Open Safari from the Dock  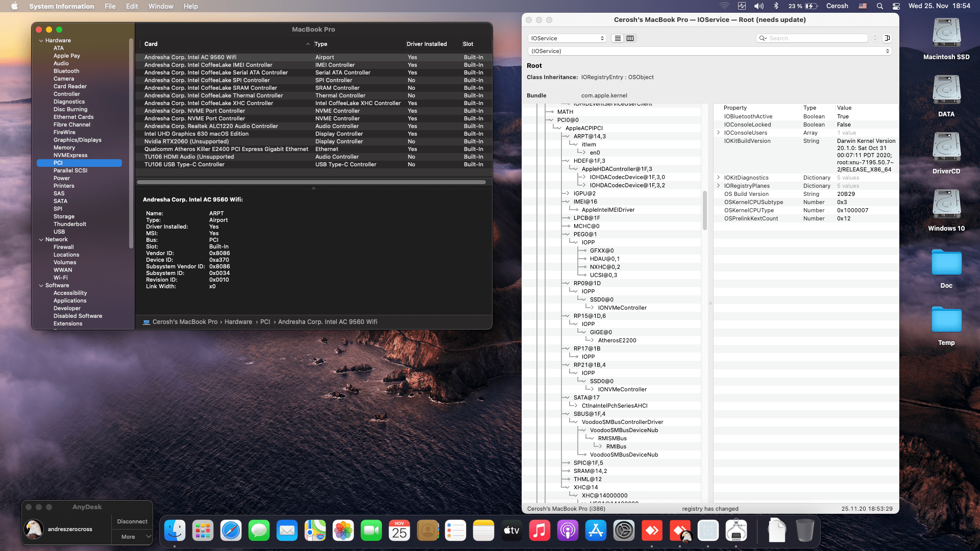(231, 531)
